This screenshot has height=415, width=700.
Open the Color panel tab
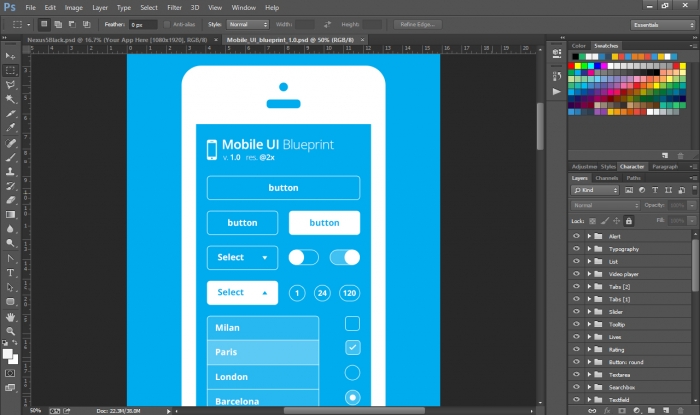click(579, 46)
